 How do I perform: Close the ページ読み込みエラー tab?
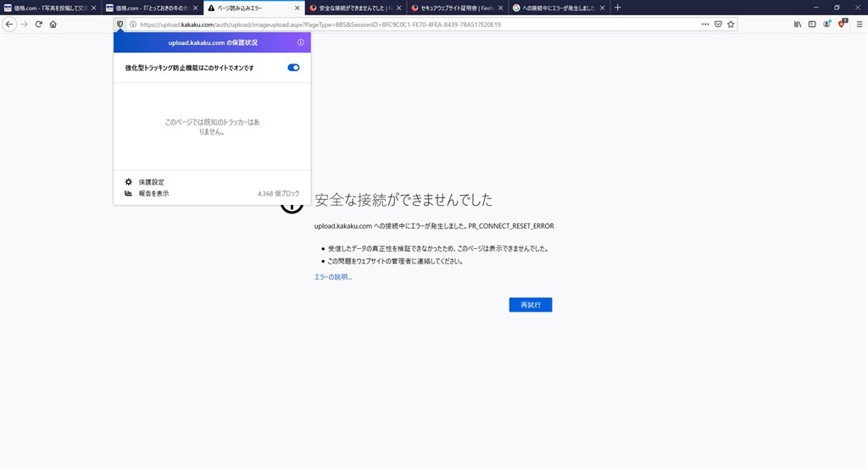coord(297,8)
